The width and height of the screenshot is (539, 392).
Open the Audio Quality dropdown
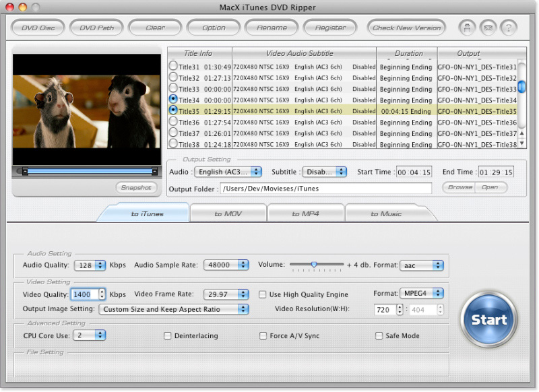click(90, 265)
